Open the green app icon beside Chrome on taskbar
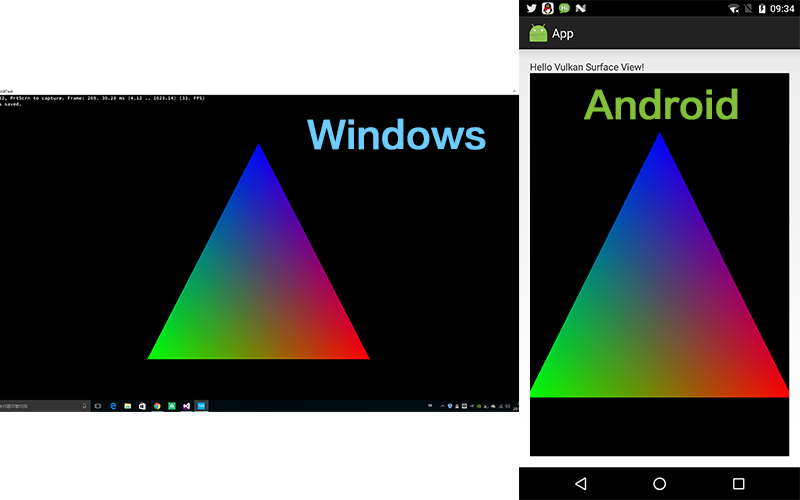Screen dimensions: 800x500 172,406
